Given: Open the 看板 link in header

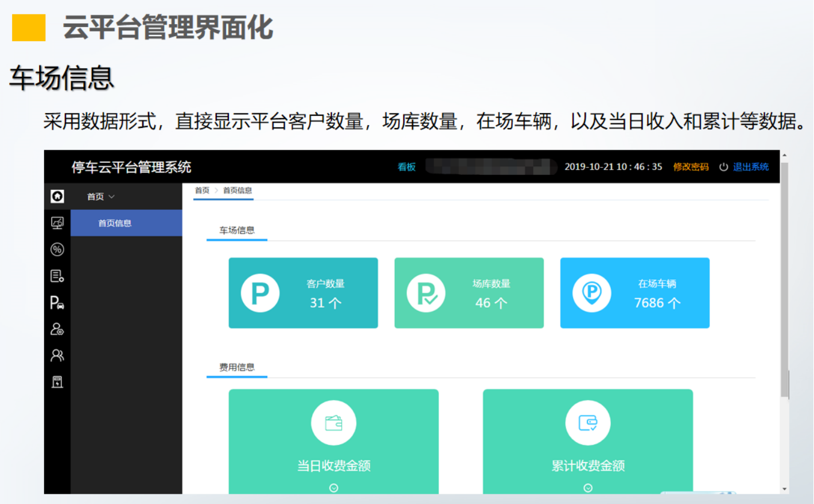Looking at the screenshot, I should tap(407, 167).
